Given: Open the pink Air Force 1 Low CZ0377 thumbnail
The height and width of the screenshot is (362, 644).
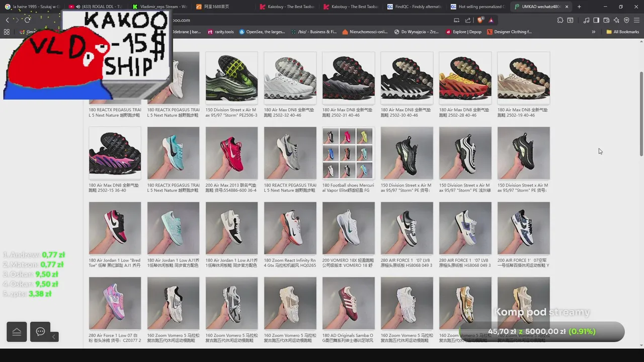Looking at the screenshot, I should pyautogui.click(x=115, y=303).
